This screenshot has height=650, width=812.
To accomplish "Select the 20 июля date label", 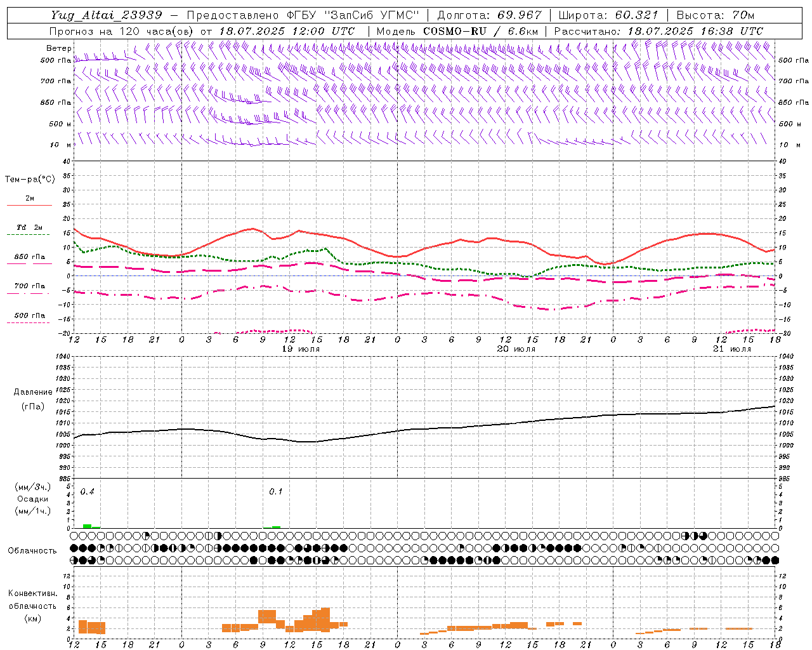I will pos(516,349).
